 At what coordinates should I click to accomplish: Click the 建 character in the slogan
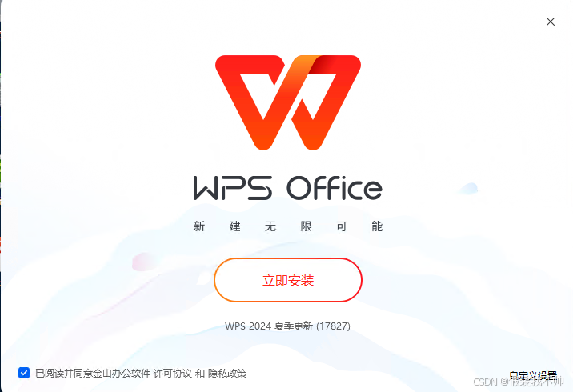[x=235, y=226]
